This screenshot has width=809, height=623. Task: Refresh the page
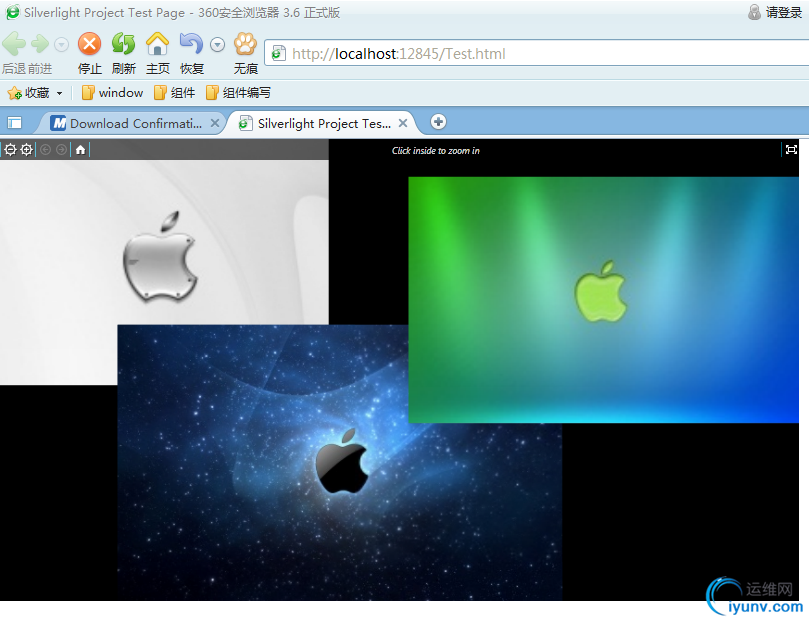coord(123,44)
